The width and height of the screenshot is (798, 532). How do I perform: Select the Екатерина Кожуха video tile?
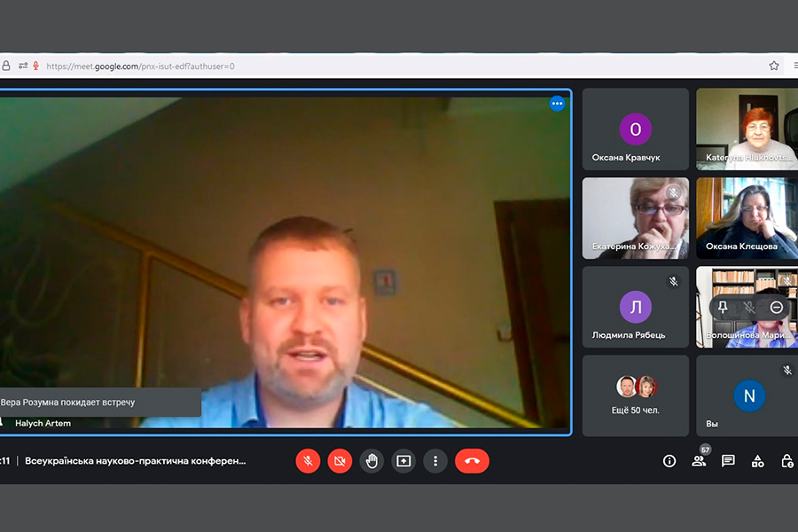point(636,218)
